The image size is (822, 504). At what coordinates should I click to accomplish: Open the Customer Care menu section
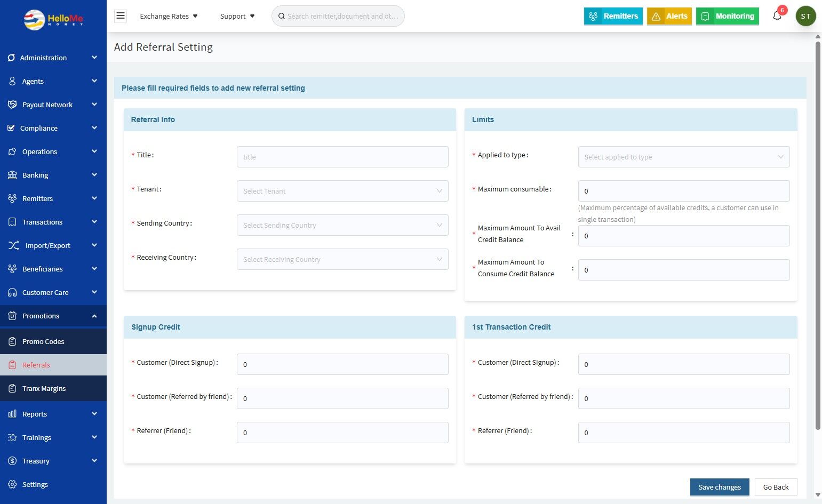[53, 292]
